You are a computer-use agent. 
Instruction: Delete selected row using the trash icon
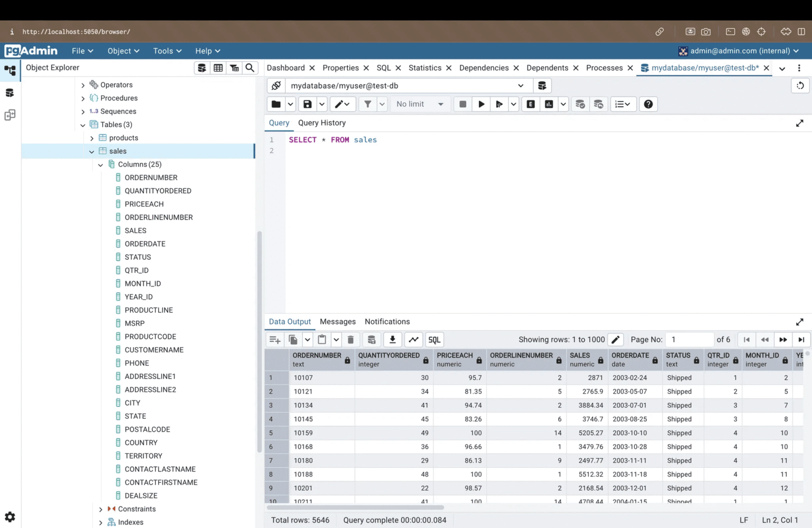(x=350, y=339)
